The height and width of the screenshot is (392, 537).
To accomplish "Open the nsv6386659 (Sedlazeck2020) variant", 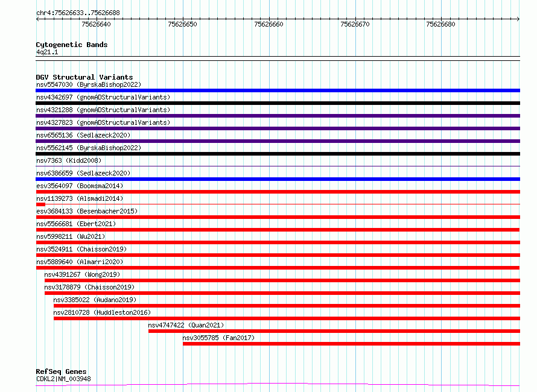I will [x=83, y=173].
